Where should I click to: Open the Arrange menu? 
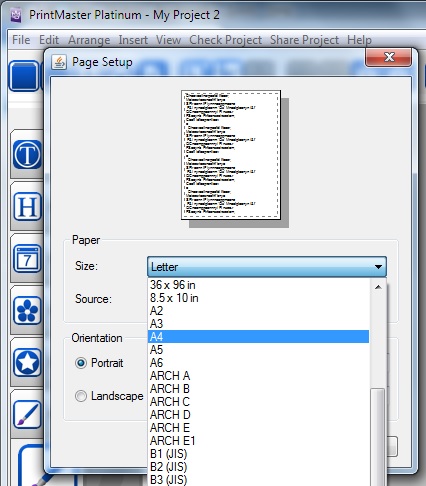click(89, 40)
